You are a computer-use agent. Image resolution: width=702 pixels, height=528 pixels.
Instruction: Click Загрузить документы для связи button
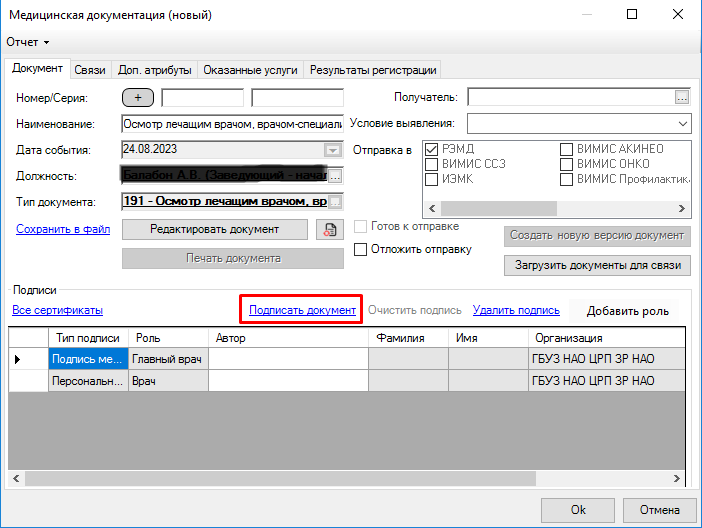pos(597,265)
